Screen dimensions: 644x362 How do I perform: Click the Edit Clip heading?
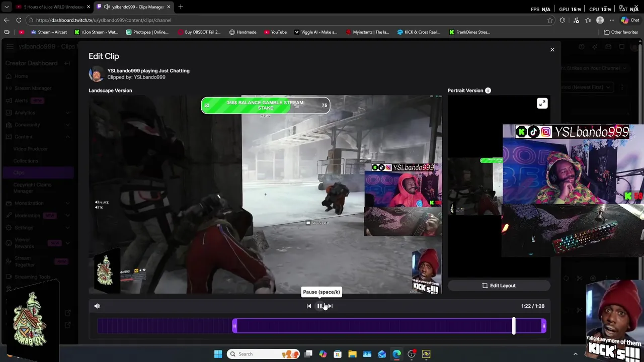pyautogui.click(x=104, y=56)
